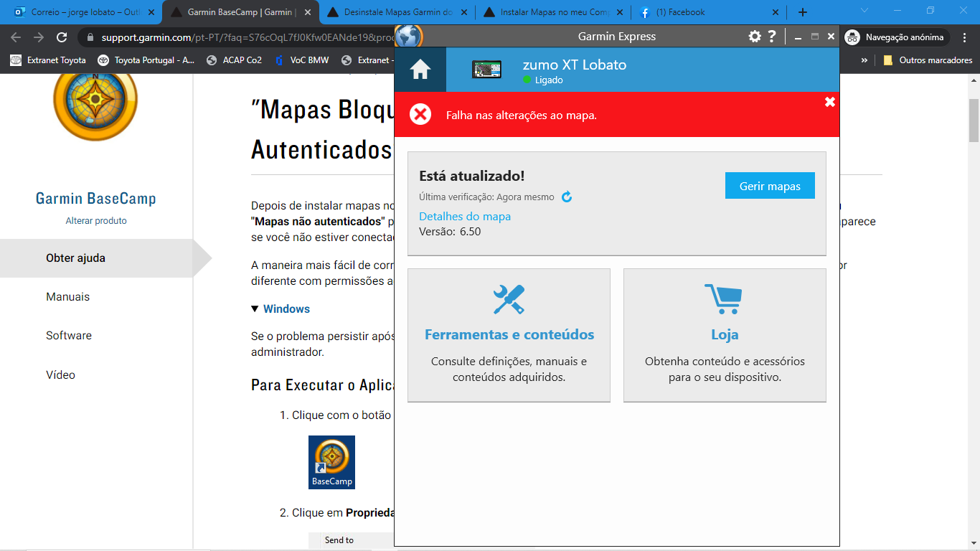Collapse the Windows section expander

point(255,309)
